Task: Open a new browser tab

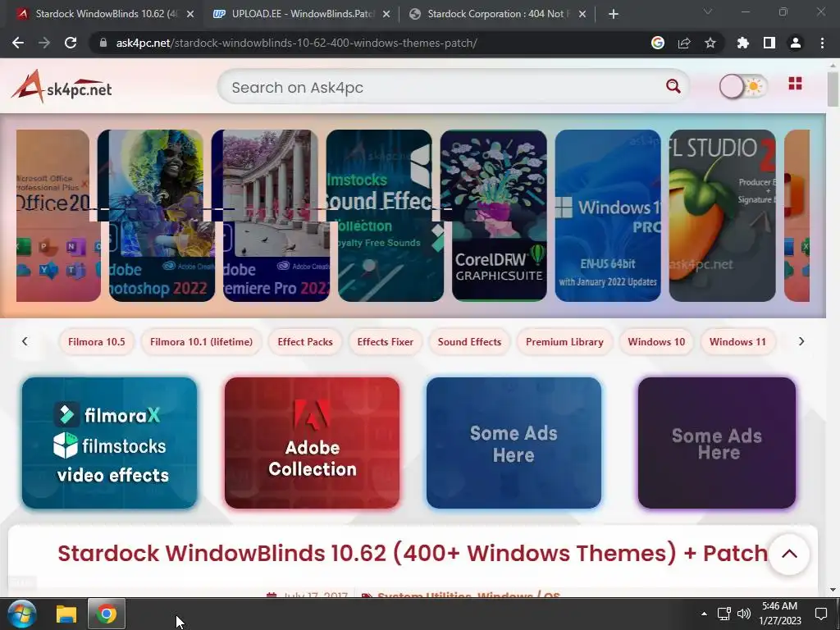Action: (614, 15)
